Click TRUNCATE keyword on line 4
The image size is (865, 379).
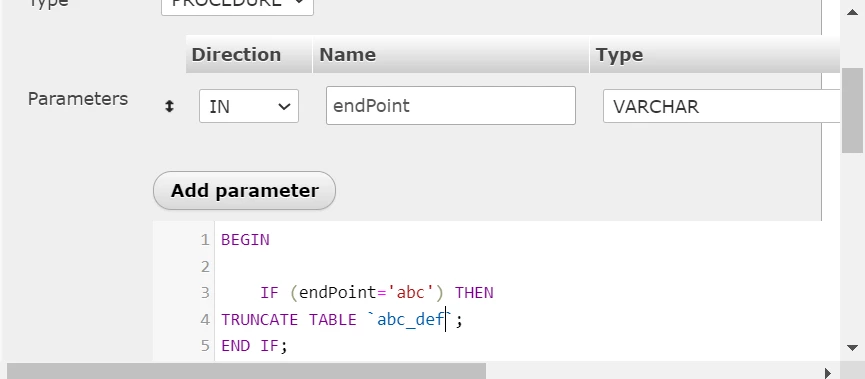point(259,320)
